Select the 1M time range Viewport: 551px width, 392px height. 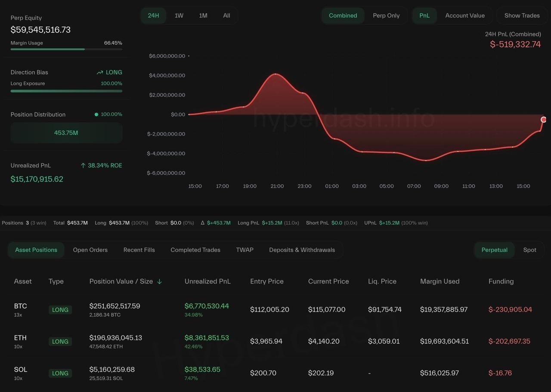click(x=203, y=15)
